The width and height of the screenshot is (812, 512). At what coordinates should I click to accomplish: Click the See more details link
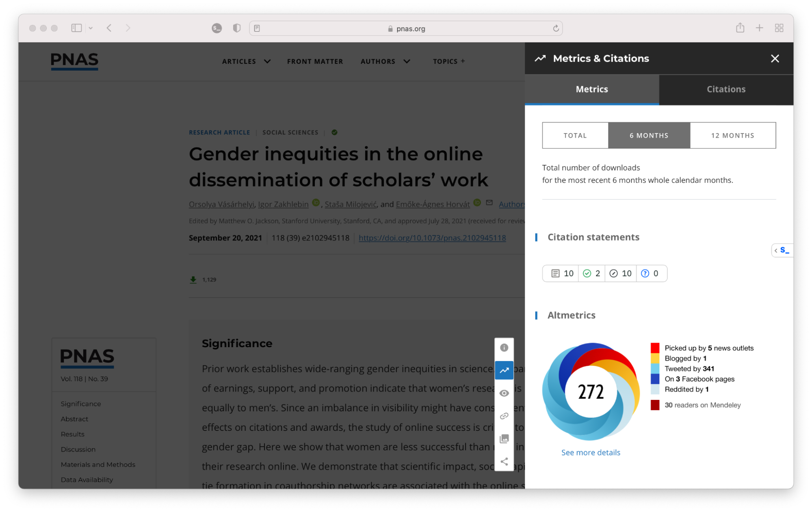click(591, 452)
